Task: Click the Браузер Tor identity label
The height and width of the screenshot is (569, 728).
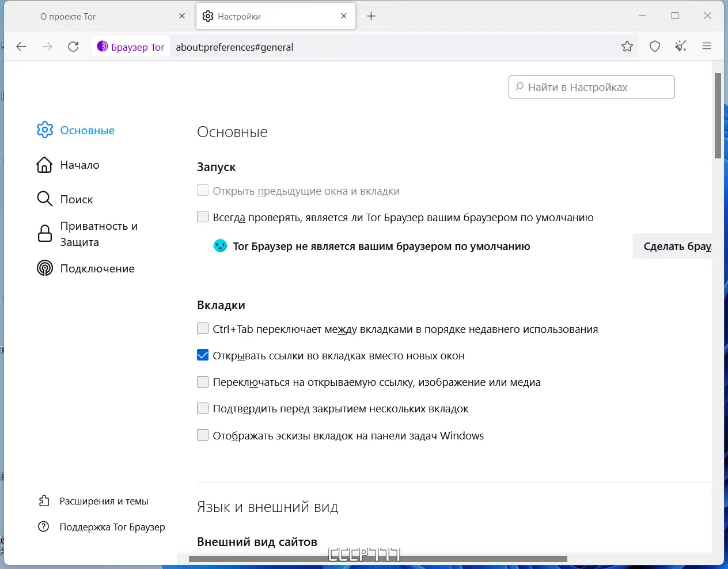Action: click(138, 47)
